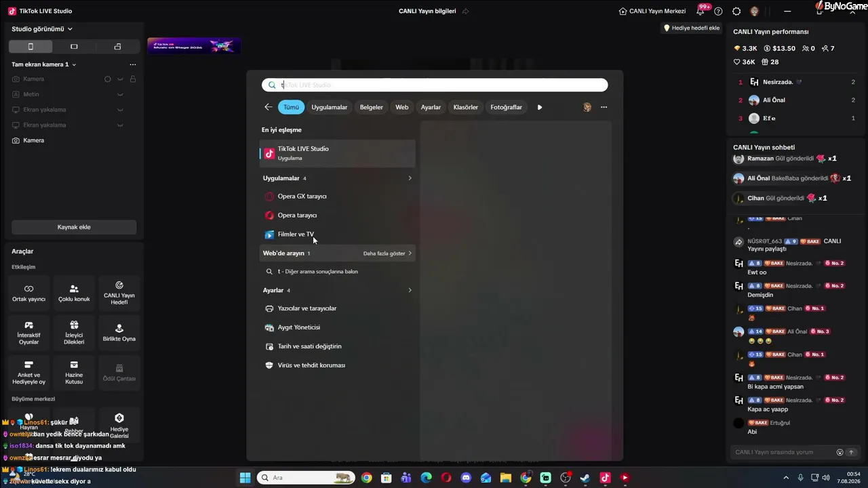Viewport: 868px width, 488px height.
Task: Click the target icon on the Kamera source
Action: click(x=107, y=79)
